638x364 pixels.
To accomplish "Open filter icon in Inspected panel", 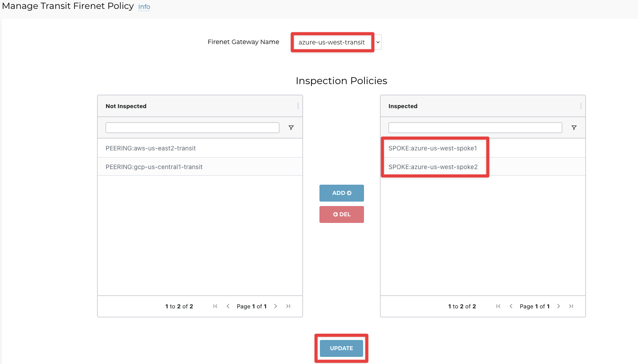I will (x=574, y=128).
